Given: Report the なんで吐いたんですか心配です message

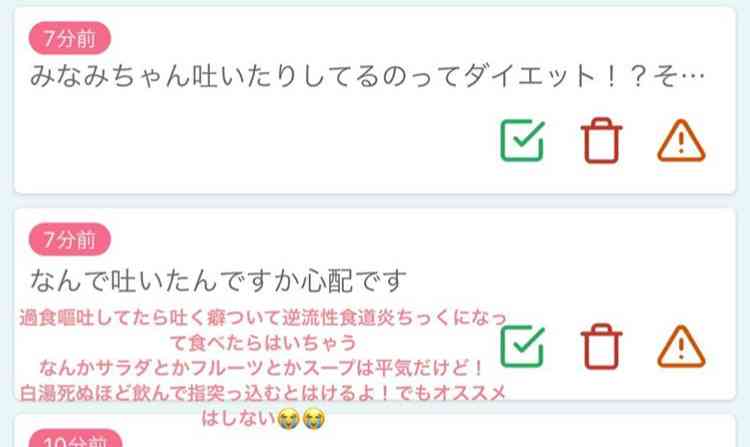Looking at the screenshot, I should coord(681,347).
